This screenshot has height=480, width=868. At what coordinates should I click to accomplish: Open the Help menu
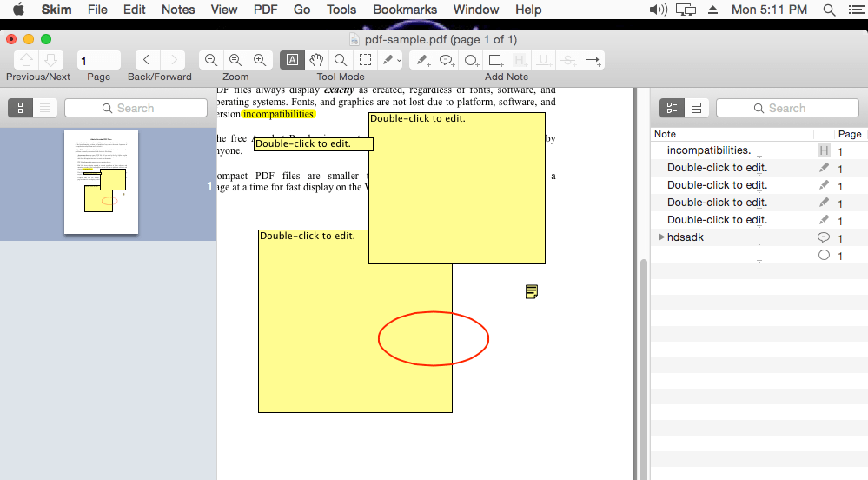pyautogui.click(x=528, y=10)
